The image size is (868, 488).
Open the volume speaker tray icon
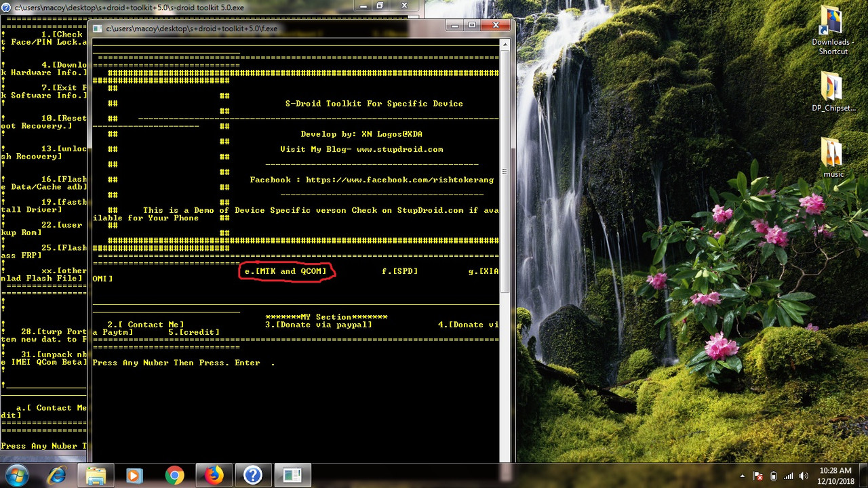coord(804,476)
